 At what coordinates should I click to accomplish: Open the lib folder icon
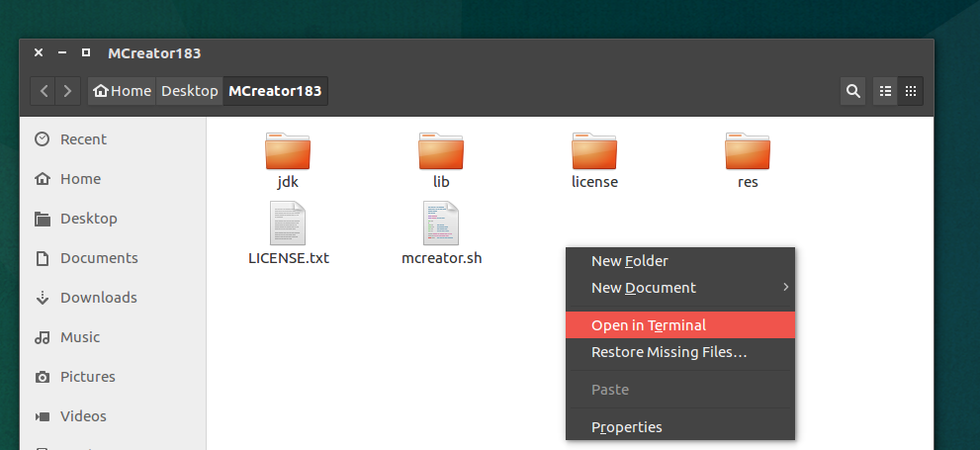pyautogui.click(x=441, y=150)
